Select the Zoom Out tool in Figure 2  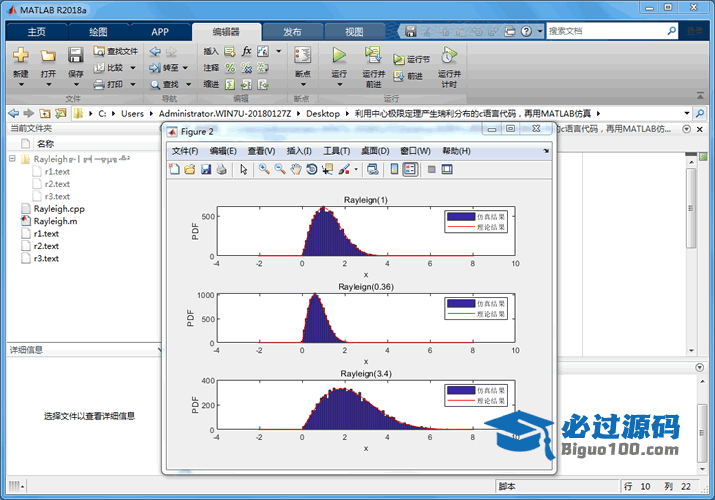(x=280, y=169)
